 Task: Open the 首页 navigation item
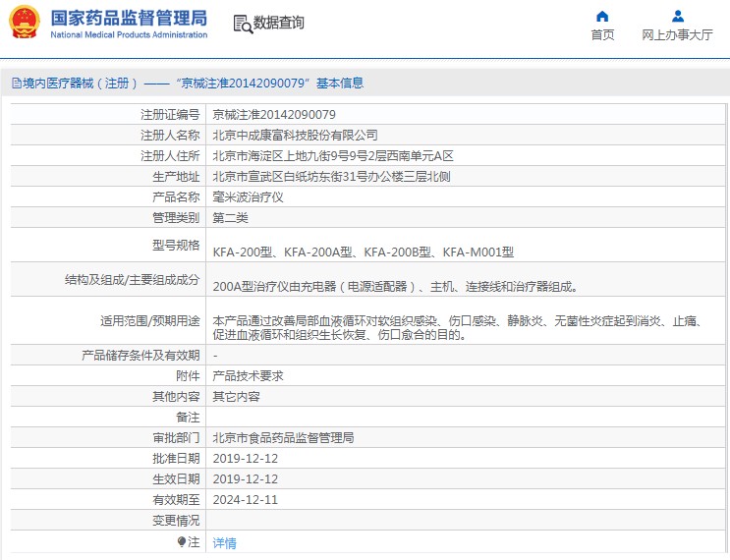point(602,34)
